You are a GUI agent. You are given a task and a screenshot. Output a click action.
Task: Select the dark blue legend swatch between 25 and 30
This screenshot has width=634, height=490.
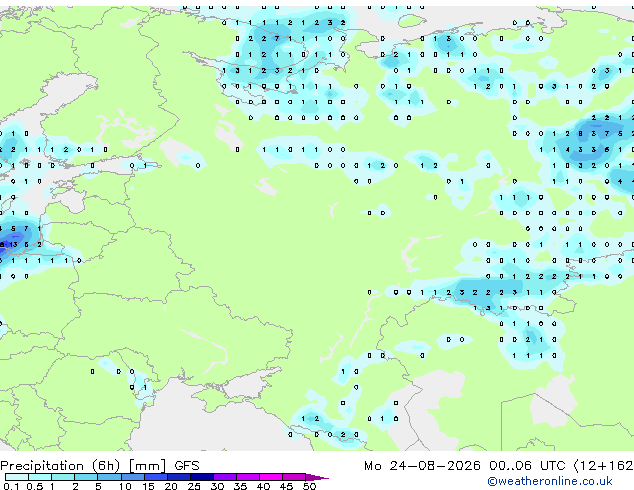point(201,477)
